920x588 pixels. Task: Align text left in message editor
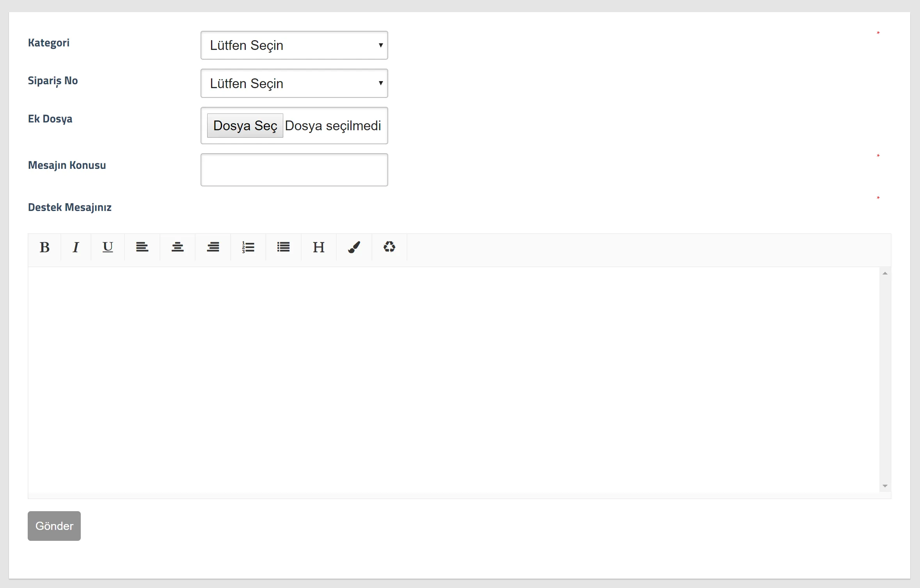point(142,247)
